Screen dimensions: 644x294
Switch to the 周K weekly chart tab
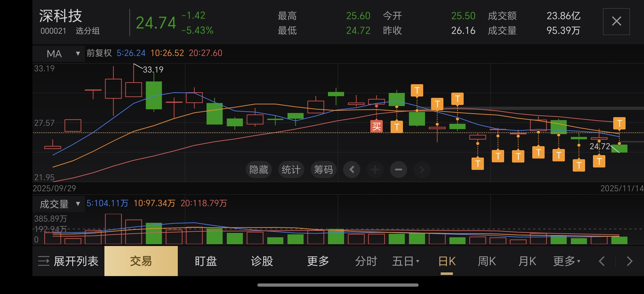[x=486, y=261]
